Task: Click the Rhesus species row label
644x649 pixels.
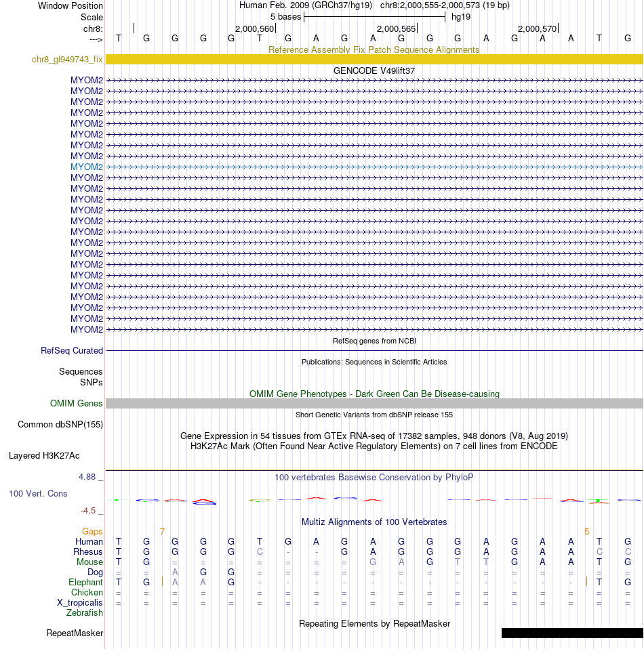Action: point(88,551)
